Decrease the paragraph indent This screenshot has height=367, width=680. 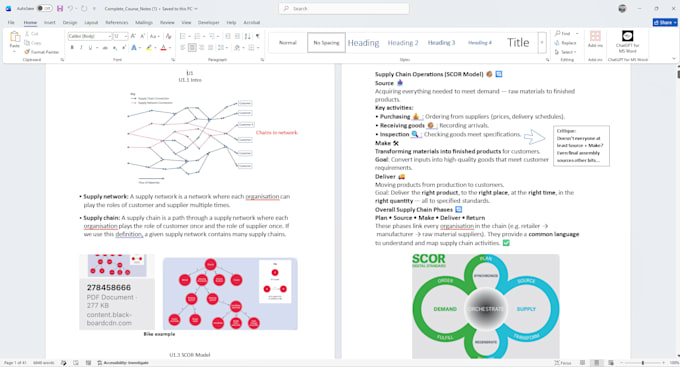tap(228, 36)
